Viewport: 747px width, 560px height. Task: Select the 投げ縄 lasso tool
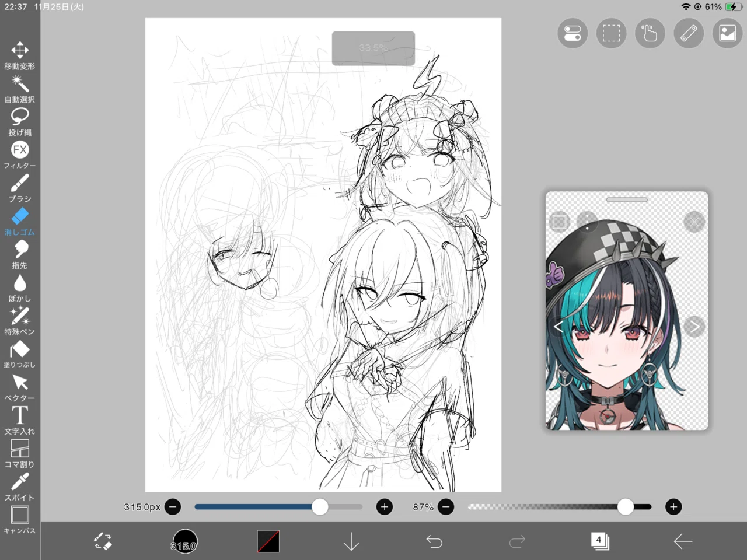pyautogui.click(x=20, y=123)
